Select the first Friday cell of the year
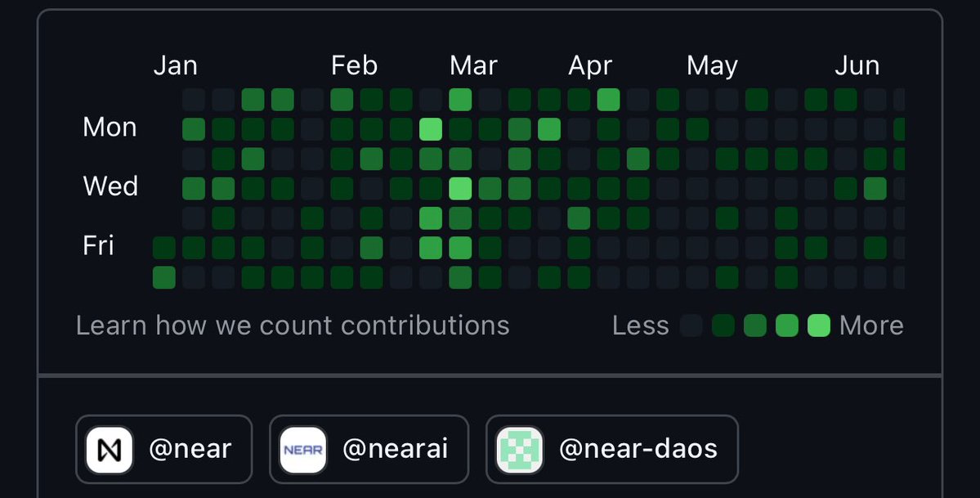 pyautogui.click(x=164, y=248)
